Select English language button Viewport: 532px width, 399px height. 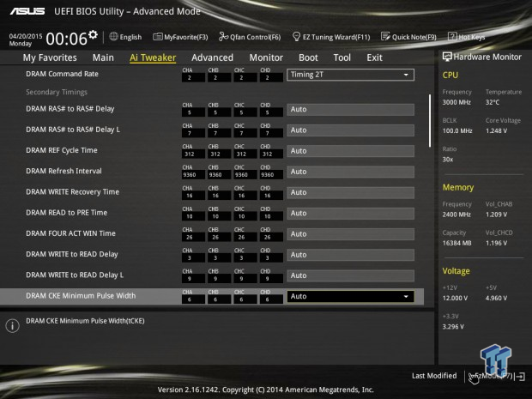[x=125, y=37]
